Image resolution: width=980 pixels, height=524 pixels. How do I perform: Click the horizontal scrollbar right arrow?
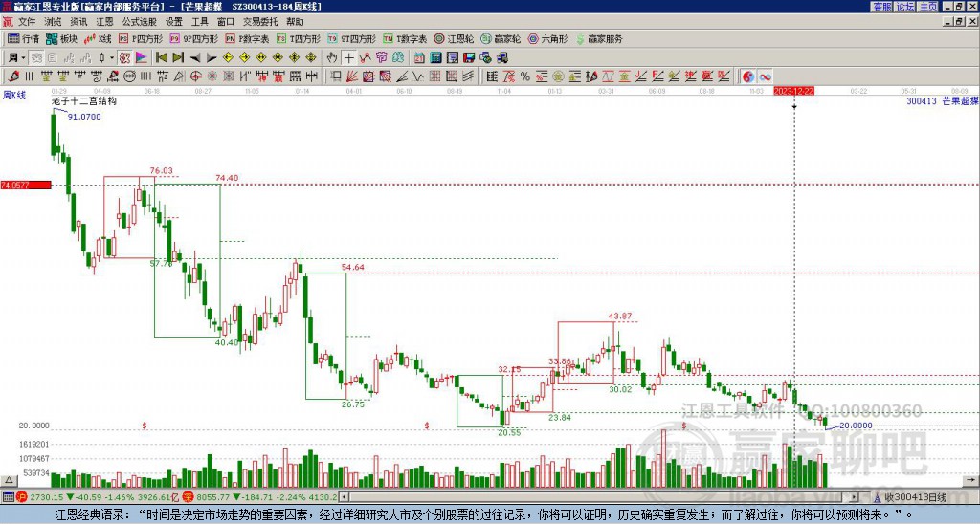pyautogui.click(x=855, y=497)
